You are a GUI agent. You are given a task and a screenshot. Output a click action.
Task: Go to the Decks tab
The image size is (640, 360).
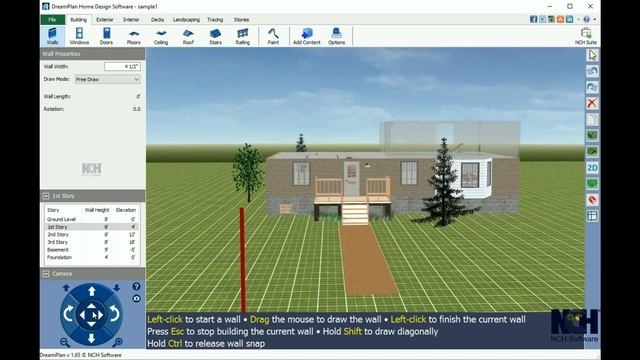coord(157,20)
